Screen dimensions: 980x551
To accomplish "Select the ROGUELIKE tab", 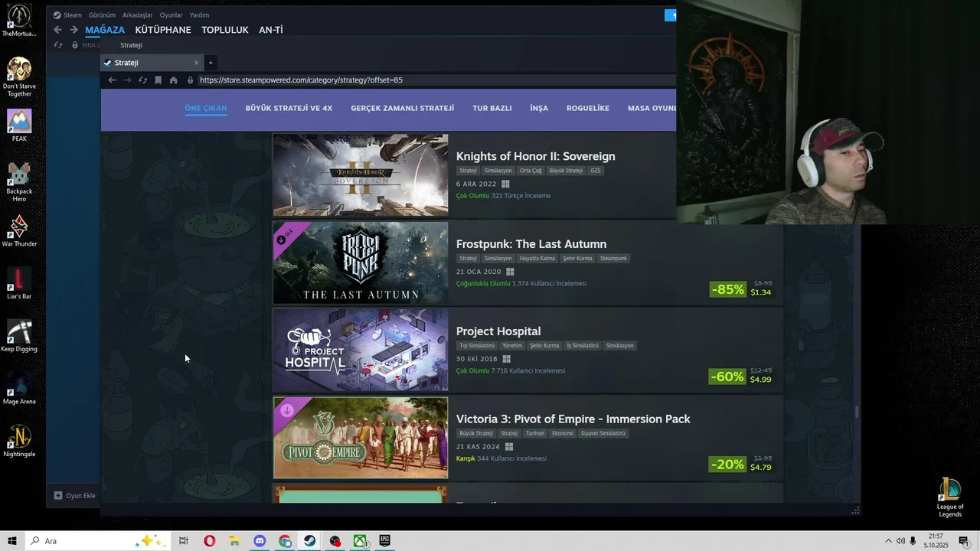I will [588, 108].
